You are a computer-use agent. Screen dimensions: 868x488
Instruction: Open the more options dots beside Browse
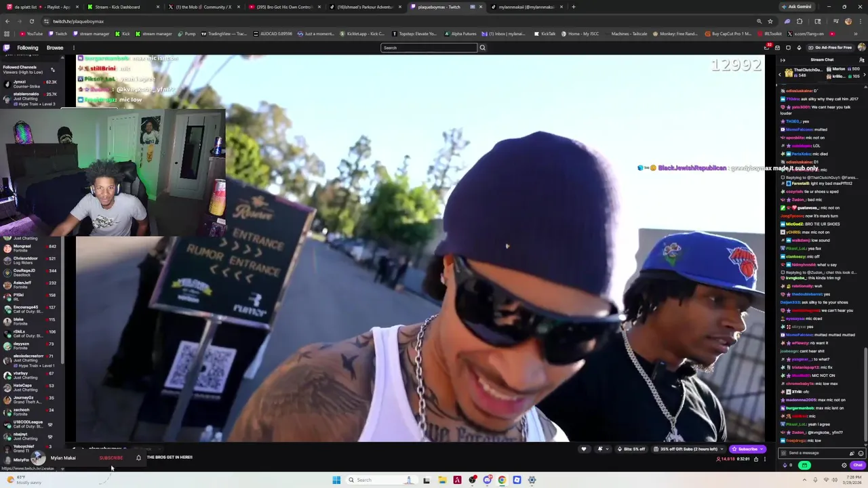(73, 47)
